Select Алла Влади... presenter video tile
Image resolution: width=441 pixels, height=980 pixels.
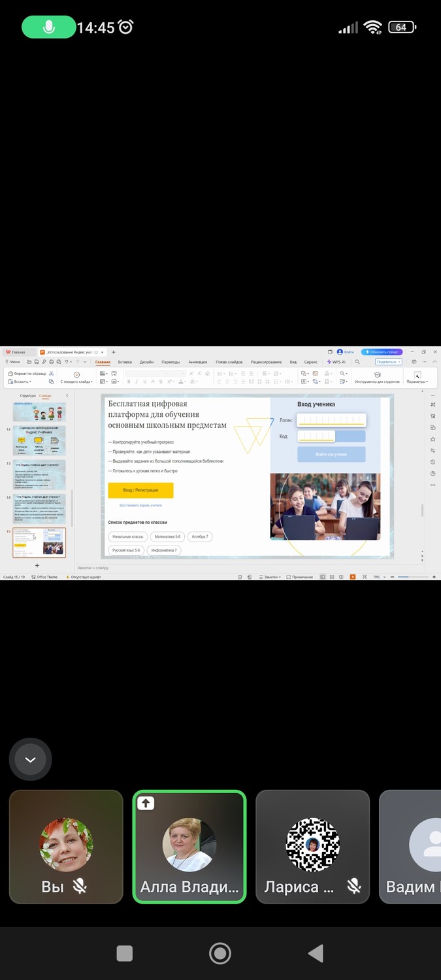tap(189, 847)
